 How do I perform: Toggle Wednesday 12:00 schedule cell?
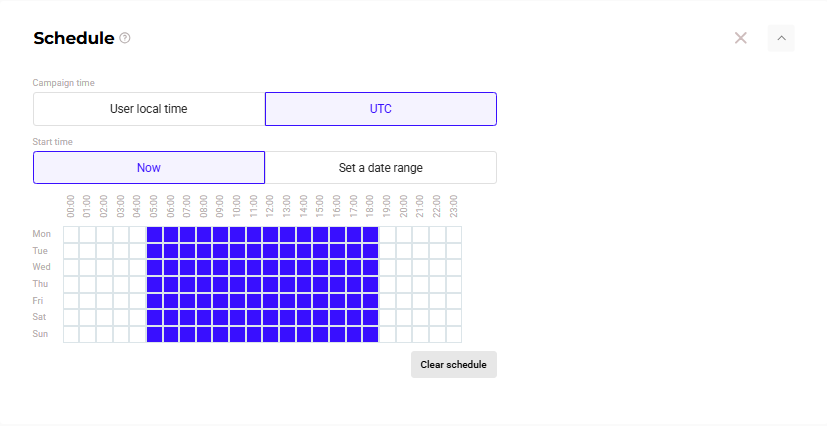tap(271, 268)
